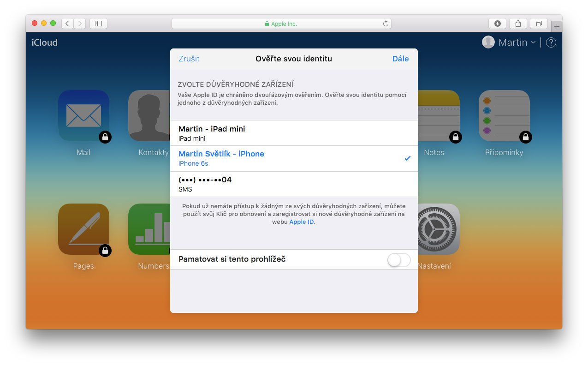The width and height of the screenshot is (588, 366).
Task: Open the Nastavení settings gear icon
Action: [439, 229]
